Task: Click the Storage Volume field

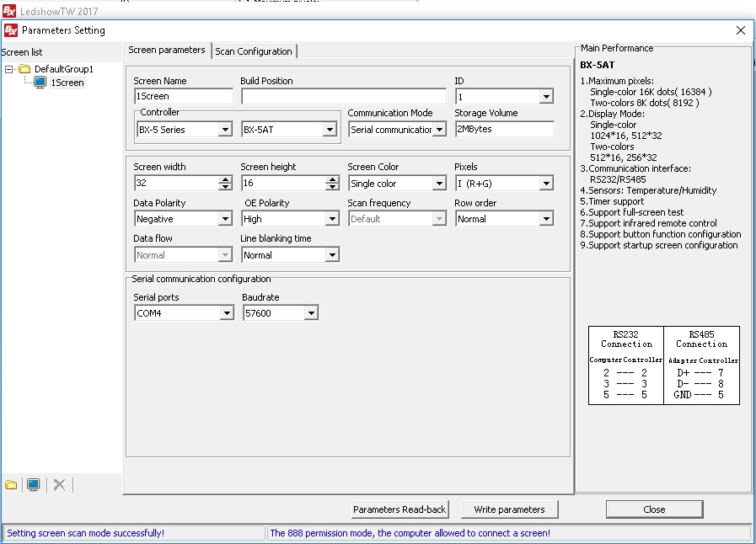Action: point(504,129)
